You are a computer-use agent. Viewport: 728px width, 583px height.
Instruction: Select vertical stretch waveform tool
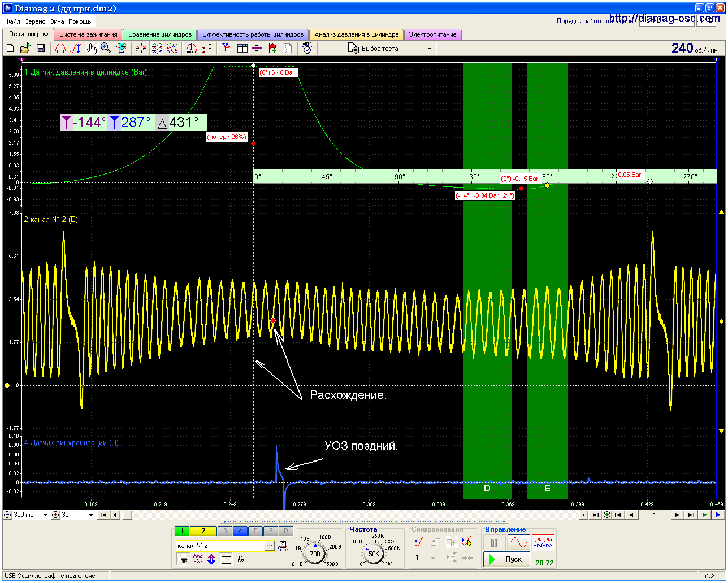tap(76, 49)
